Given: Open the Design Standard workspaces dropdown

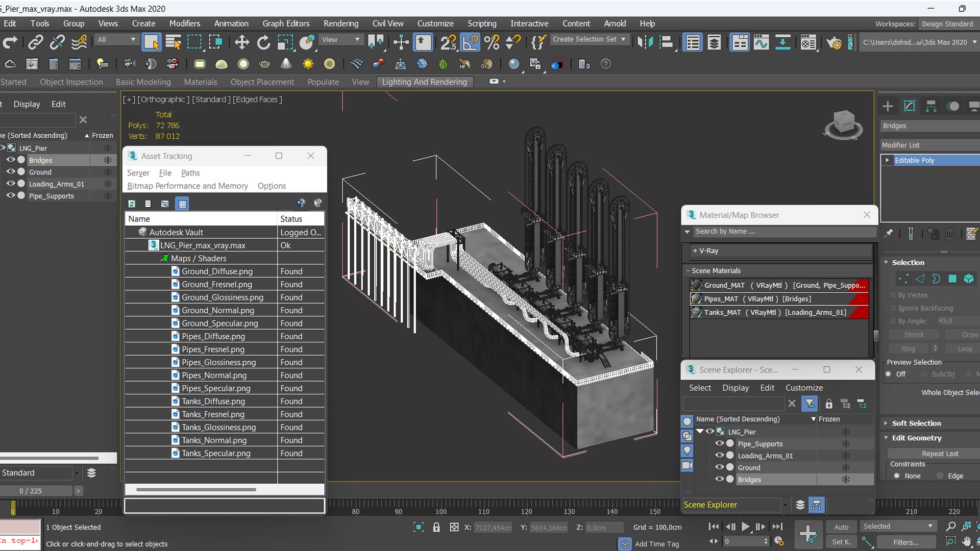Looking at the screenshot, I should [x=948, y=24].
